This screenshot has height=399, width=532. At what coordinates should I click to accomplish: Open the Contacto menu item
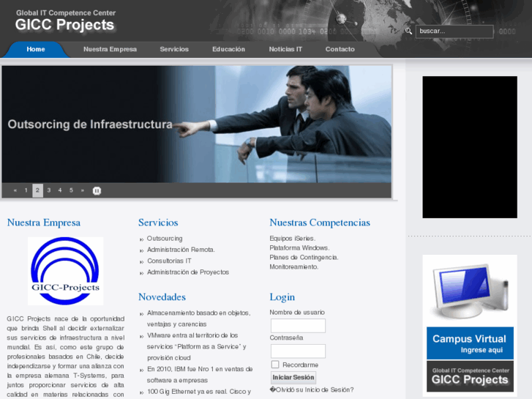340,49
